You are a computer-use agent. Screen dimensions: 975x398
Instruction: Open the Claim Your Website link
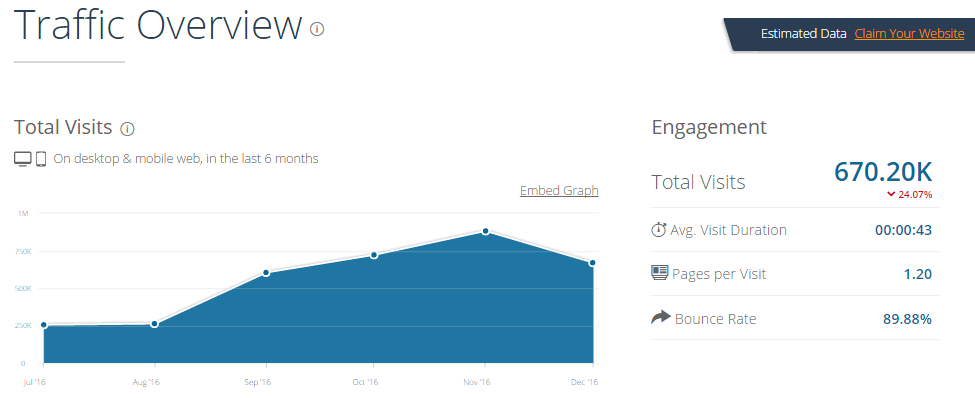909,34
